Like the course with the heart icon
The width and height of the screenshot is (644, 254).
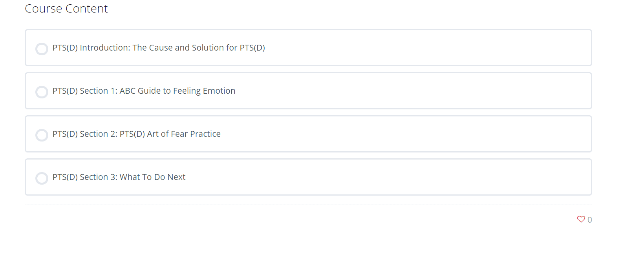click(x=581, y=220)
